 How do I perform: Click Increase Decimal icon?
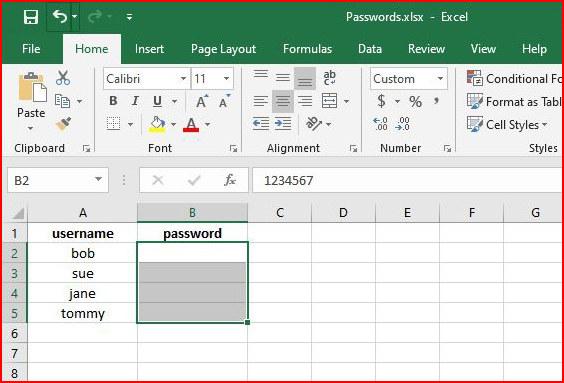tap(380, 124)
